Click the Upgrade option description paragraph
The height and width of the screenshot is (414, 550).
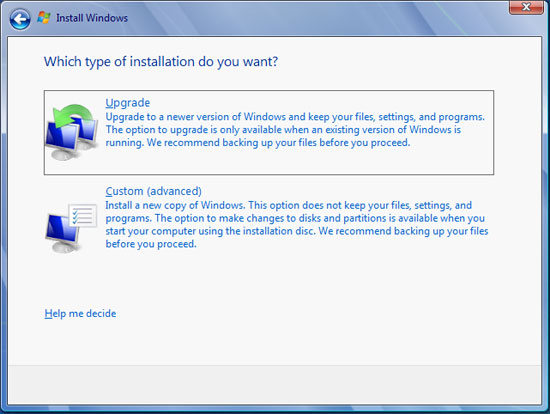tap(295, 130)
